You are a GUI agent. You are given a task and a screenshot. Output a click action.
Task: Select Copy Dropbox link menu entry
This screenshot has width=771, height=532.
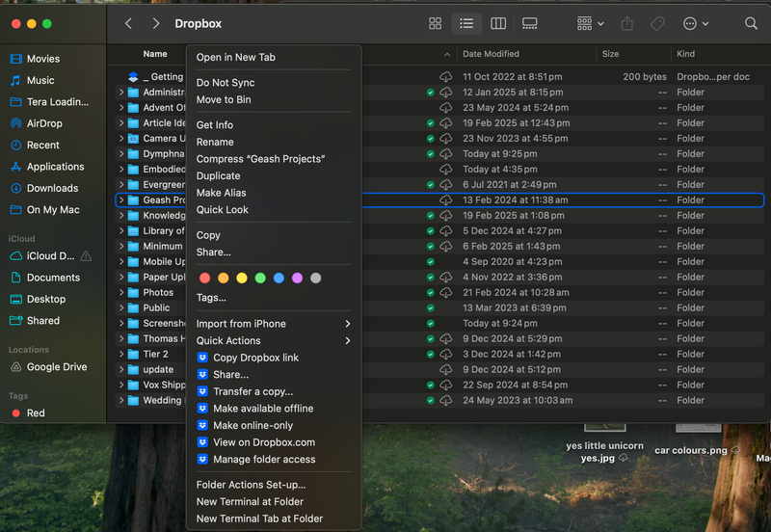pyautogui.click(x=255, y=358)
